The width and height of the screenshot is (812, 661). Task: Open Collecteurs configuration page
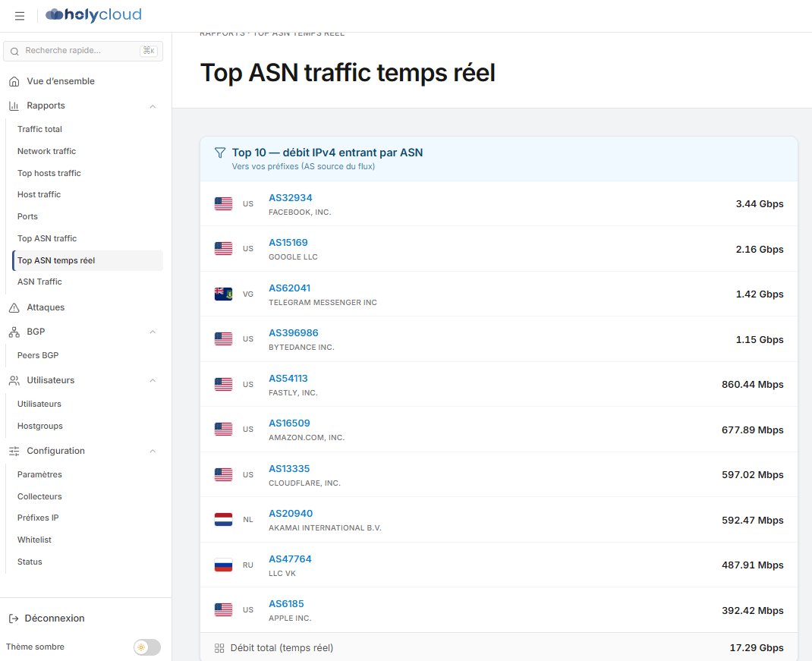(40, 496)
